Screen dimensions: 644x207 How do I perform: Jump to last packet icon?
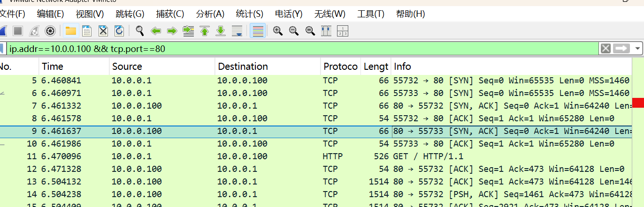tap(221, 31)
